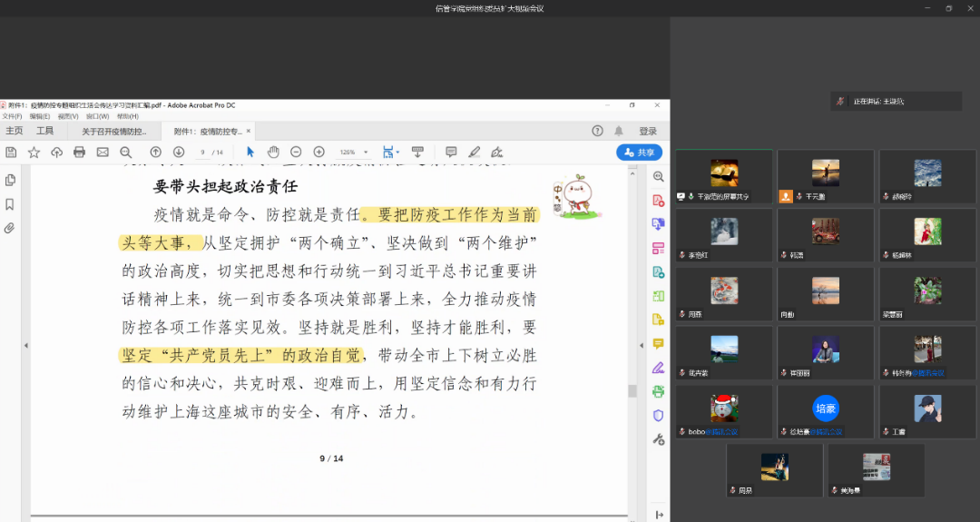980x522 pixels.
Task: Select the Hand pan tool
Action: [273, 153]
